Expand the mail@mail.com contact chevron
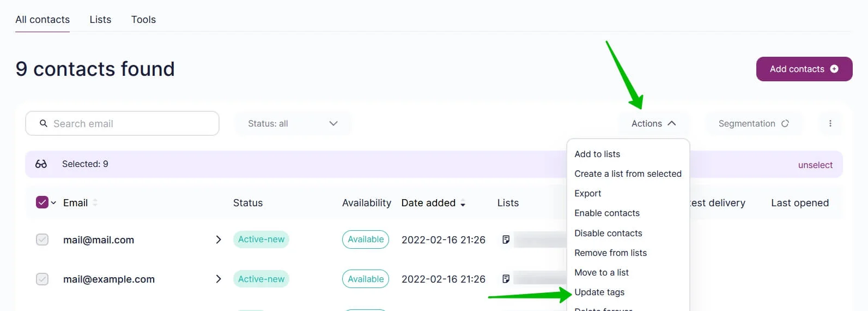This screenshot has height=311, width=868. click(218, 240)
